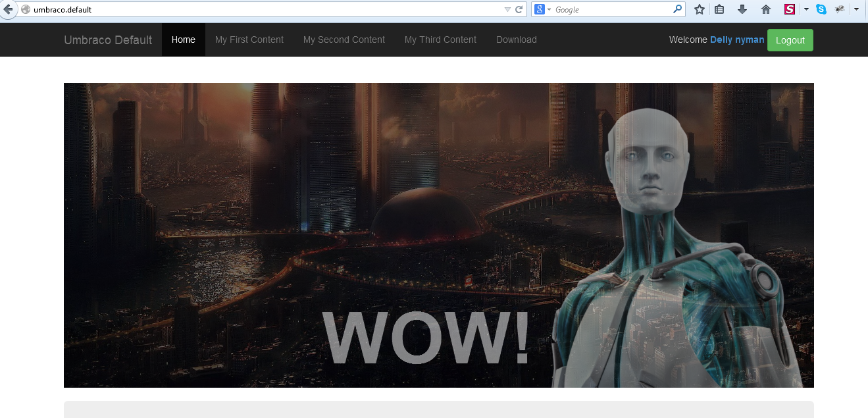
Task: Click the futuristic city banner image
Action: [x=439, y=235]
